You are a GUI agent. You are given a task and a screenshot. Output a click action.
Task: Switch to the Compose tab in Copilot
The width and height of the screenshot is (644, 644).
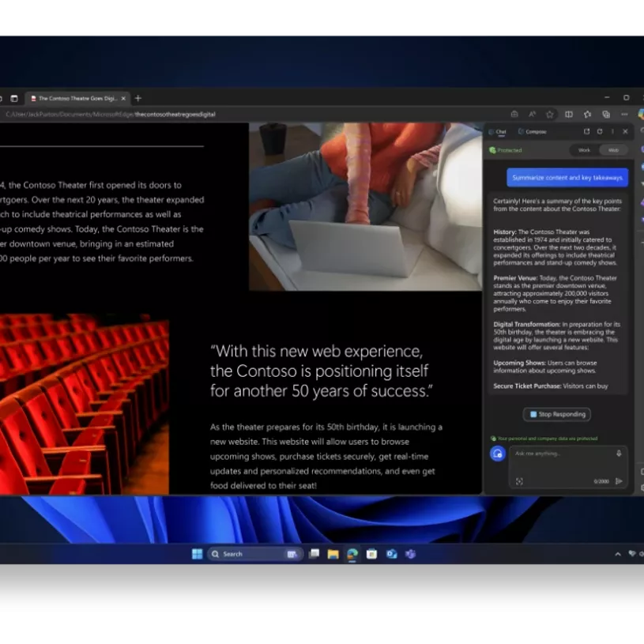pos(533,132)
